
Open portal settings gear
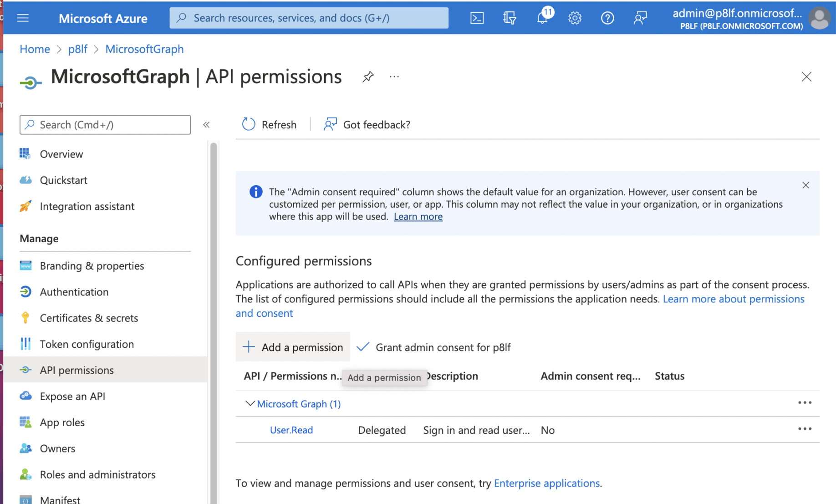point(575,18)
